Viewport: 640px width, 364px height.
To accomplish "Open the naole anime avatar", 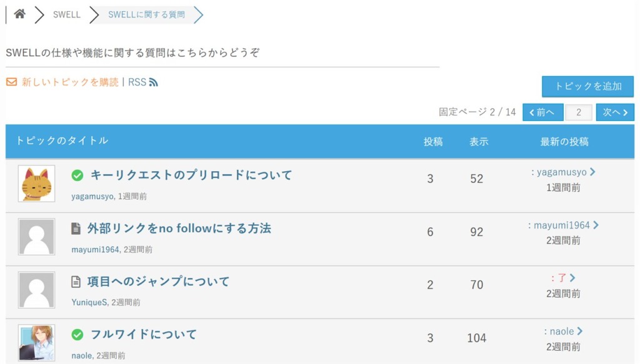I will (x=37, y=343).
